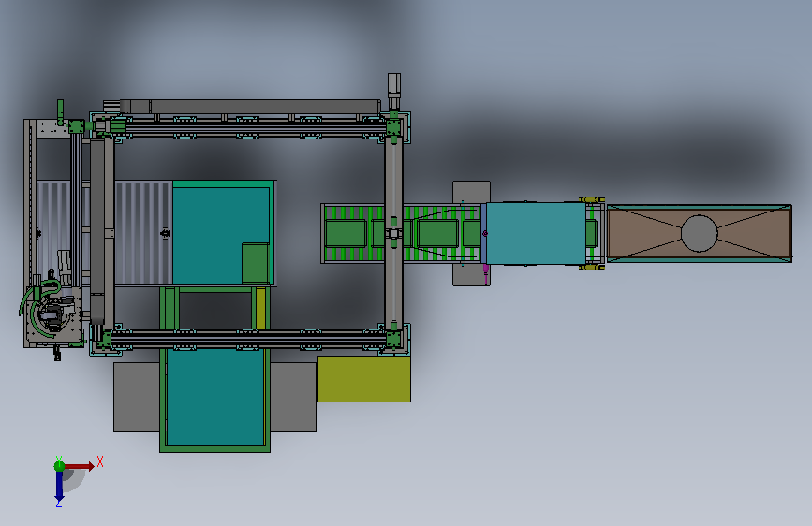Select the lower yellow clamp near the carton
The height and width of the screenshot is (526, 812).
(x=592, y=267)
